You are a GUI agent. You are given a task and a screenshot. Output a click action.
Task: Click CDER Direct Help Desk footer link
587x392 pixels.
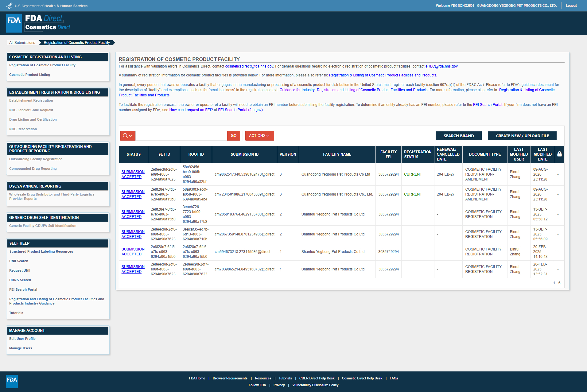pyautogui.click(x=317, y=378)
